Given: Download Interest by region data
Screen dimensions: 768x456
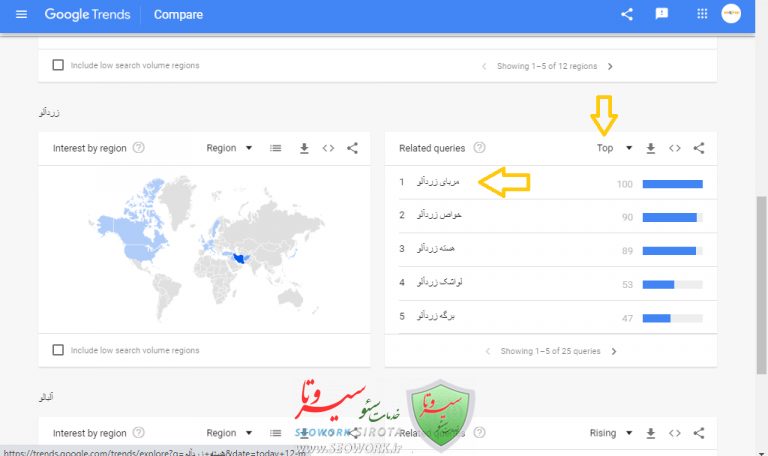Looking at the screenshot, I should click(304, 148).
